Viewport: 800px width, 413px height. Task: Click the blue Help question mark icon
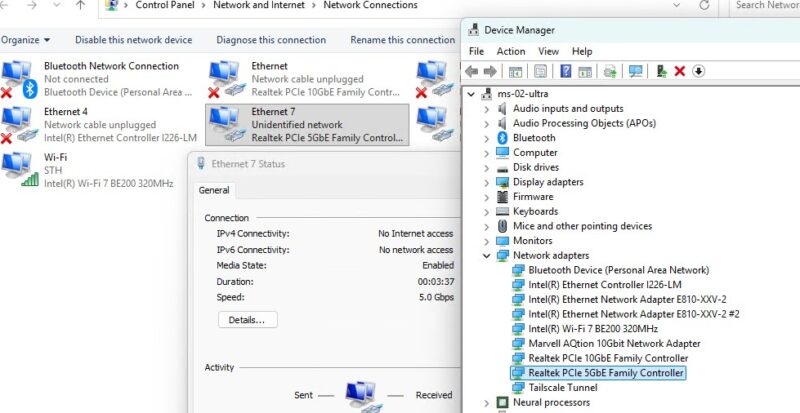tap(565, 71)
